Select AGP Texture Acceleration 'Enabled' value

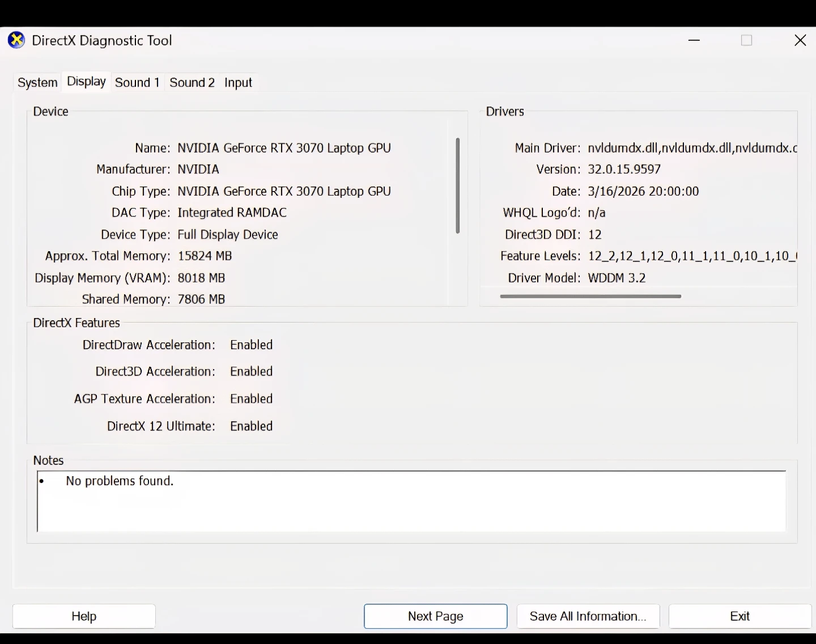coord(252,399)
